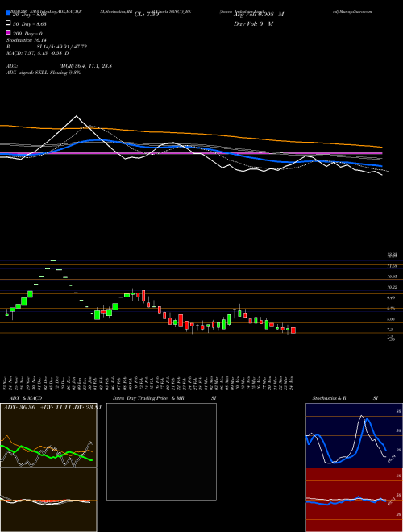Click the blue 20 Day EMA legend swatch

click(8, 14)
